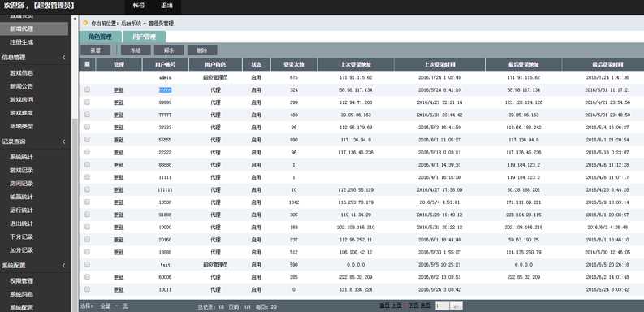Collapse the 记录查询 sidebar section
The image size is (644, 312).
pos(63,141)
